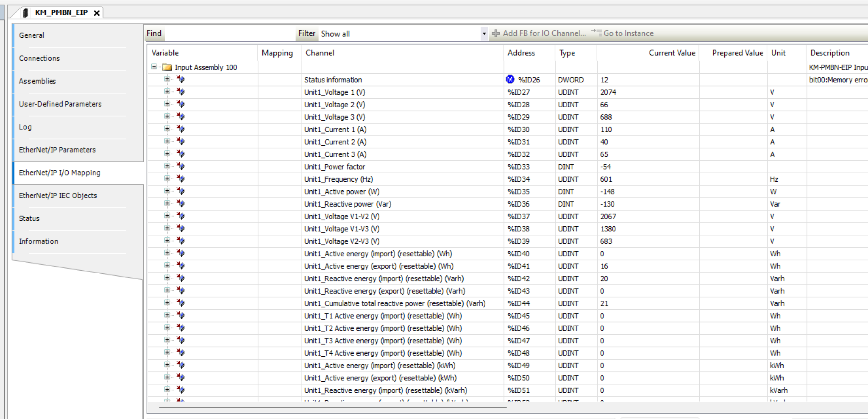Click the Go to Instance arrow icon

[596, 32]
